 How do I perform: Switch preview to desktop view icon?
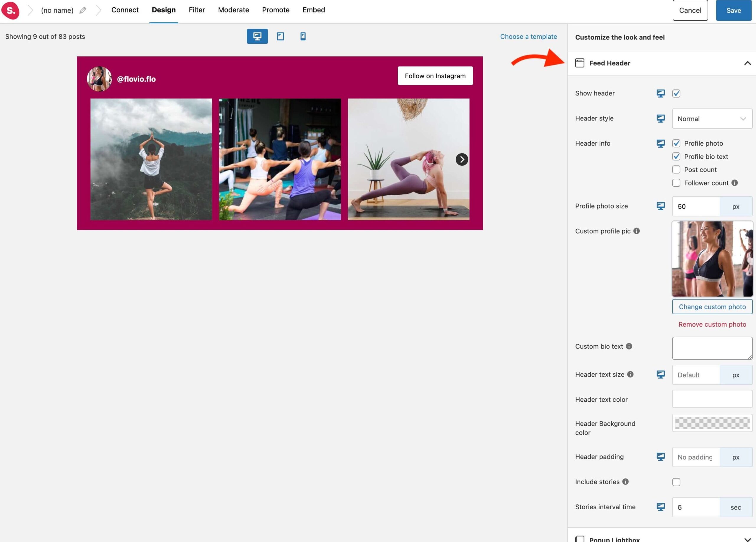tap(257, 36)
